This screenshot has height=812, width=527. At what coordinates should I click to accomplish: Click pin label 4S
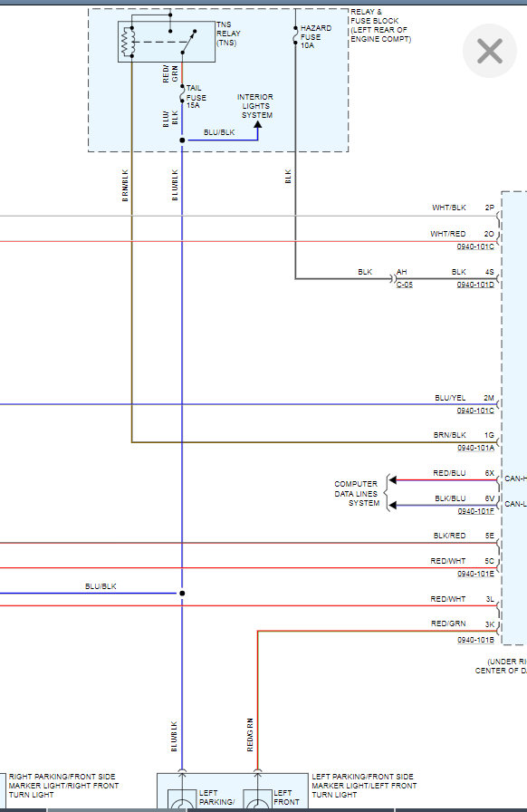click(x=489, y=272)
